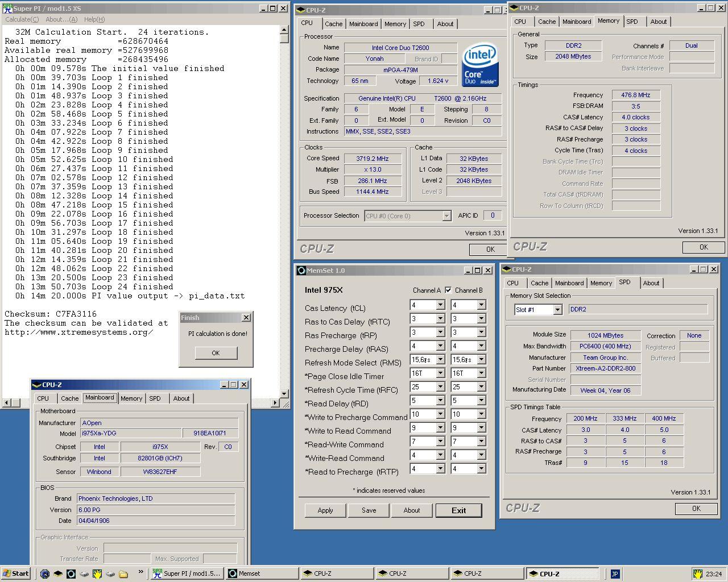The width and height of the screenshot is (728, 582).
Task: Click the Super PI / mod1.5 taskbar button
Action: (x=187, y=573)
